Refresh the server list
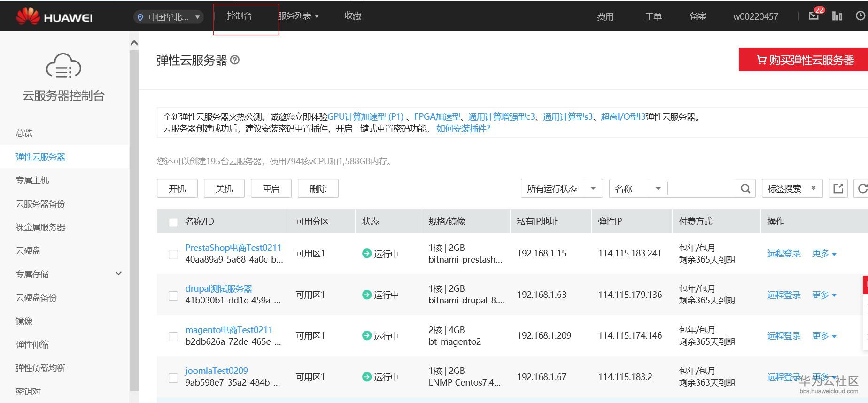 click(862, 188)
